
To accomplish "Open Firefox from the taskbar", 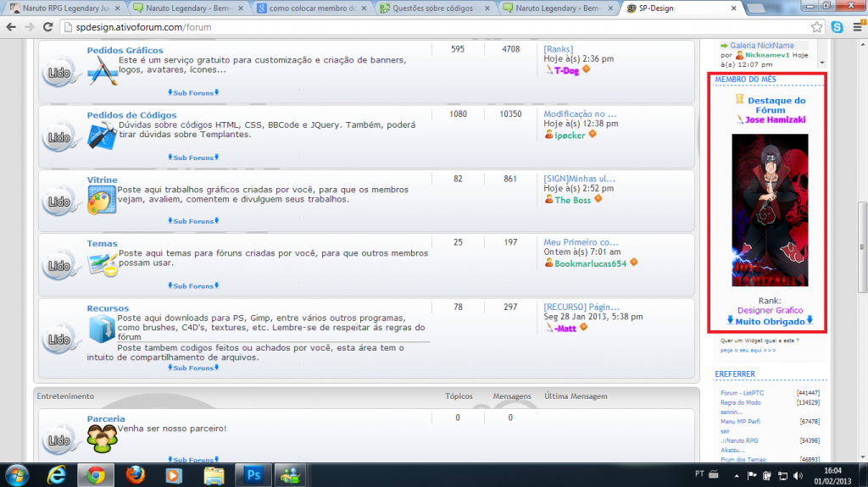I will click(x=135, y=475).
